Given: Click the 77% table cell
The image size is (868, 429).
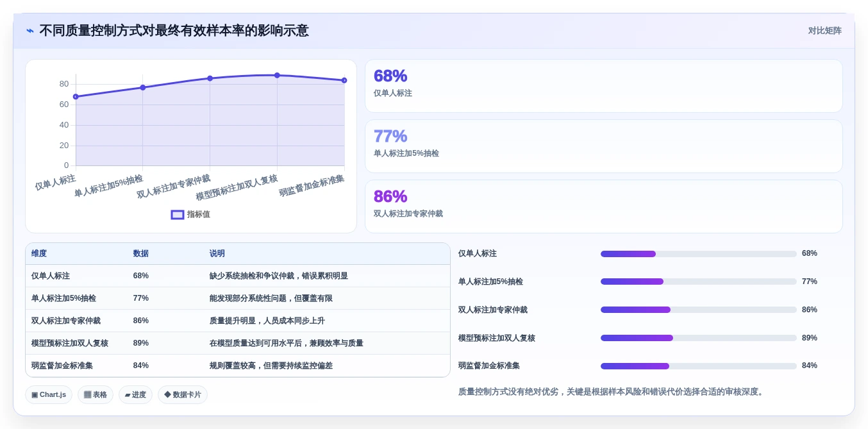Looking at the screenshot, I should pos(141,298).
